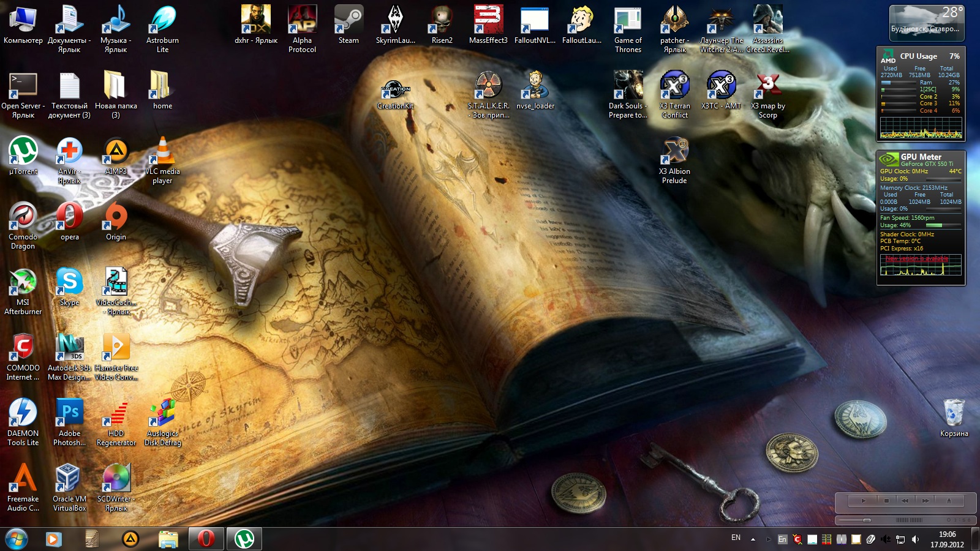Click the system volume speaker tray icon
This screenshot has width=980, height=551.
[x=915, y=539]
